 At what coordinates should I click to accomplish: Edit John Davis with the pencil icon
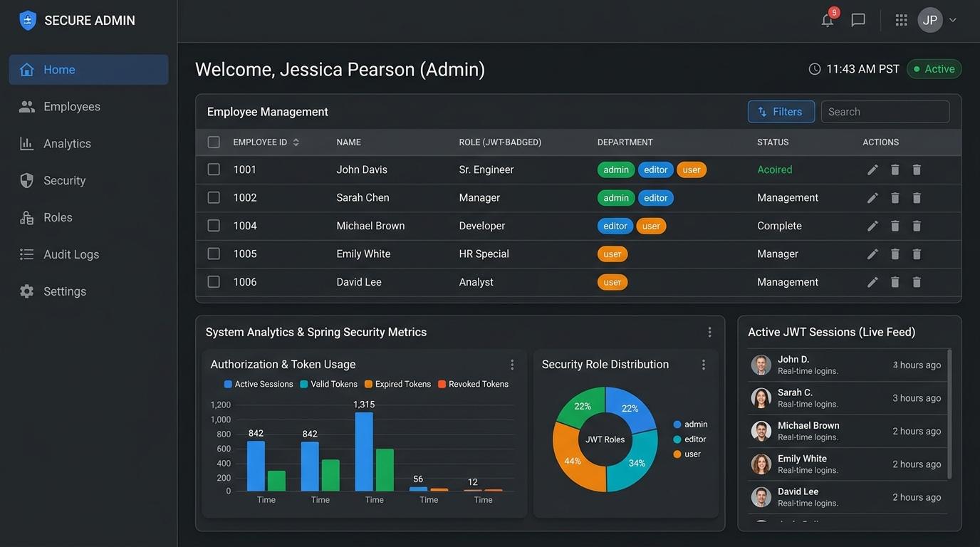872,170
